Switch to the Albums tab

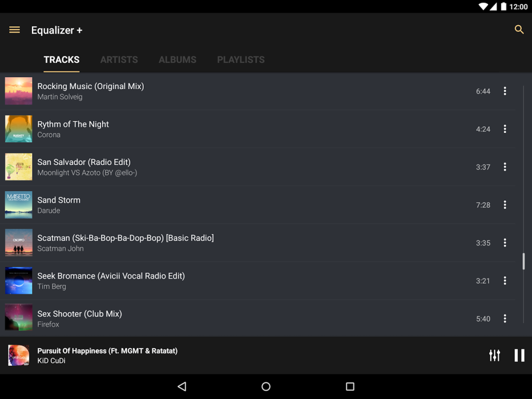[x=177, y=59]
